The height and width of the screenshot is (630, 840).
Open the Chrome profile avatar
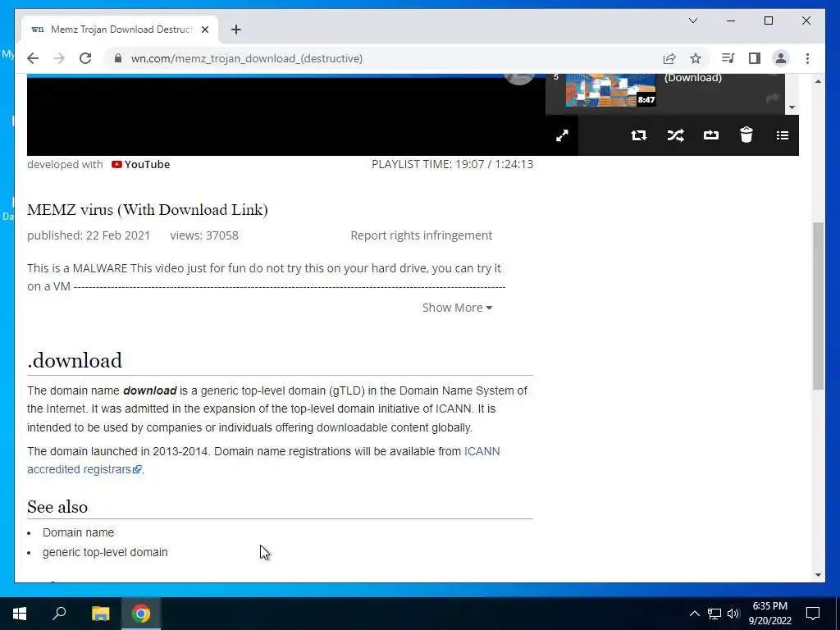coord(781,58)
